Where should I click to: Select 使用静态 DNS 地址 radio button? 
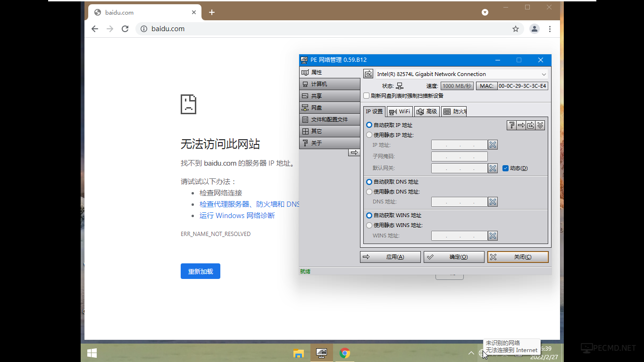(369, 192)
